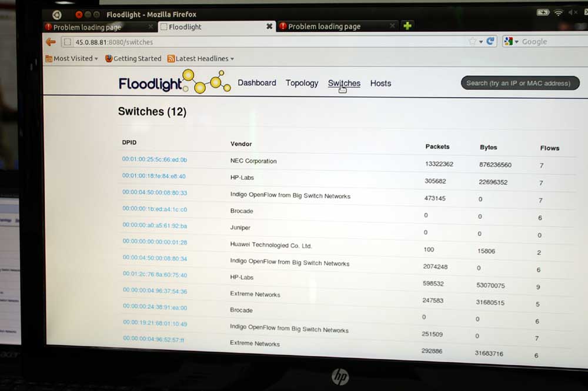Switch to the Problem loading page tab right of Floodlight

(338, 26)
